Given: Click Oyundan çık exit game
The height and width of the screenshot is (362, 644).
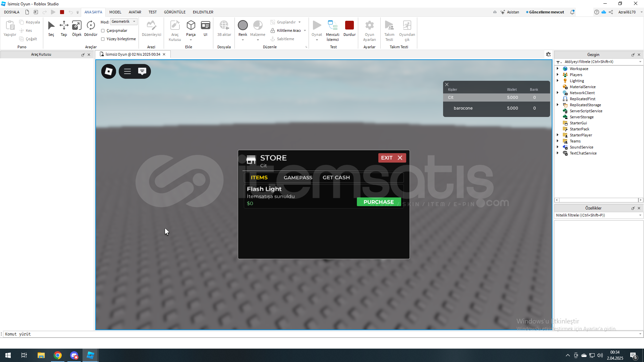Looking at the screenshot, I should pyautogui.click(x=407, y=31).
